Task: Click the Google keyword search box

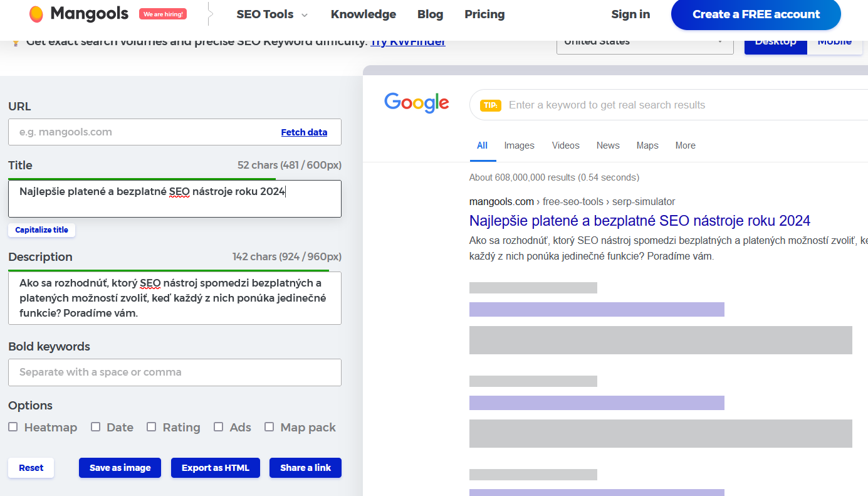Action: coord(669,105)
